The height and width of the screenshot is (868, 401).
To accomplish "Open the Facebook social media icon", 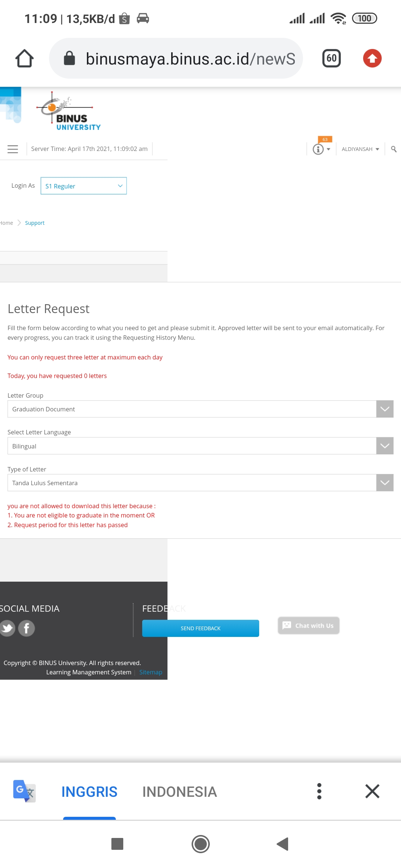I will pos(26,628).
